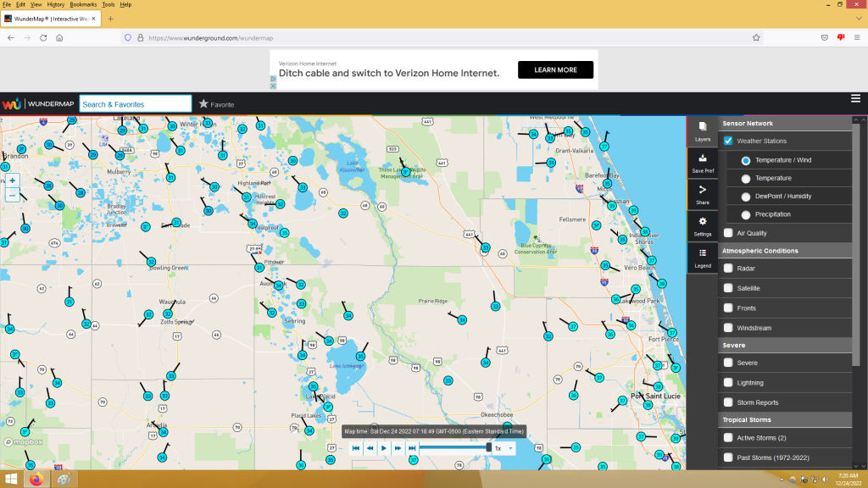868x488 pixels.
Task: Show Past Storms (1972-2022) layer
Action: click(728, 457)
